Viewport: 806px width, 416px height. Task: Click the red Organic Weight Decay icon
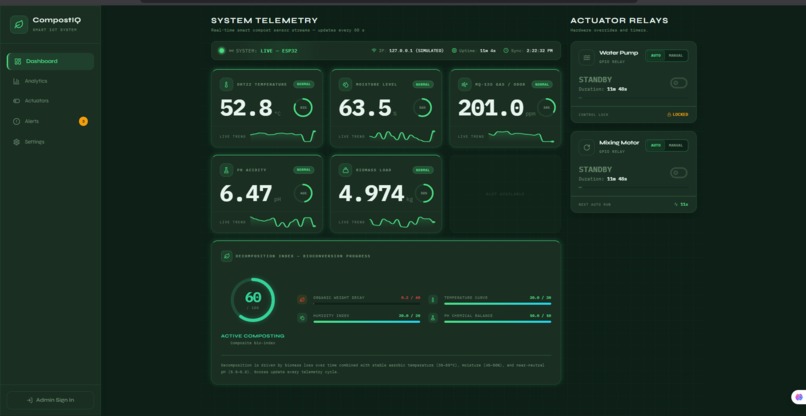(302, 299)
